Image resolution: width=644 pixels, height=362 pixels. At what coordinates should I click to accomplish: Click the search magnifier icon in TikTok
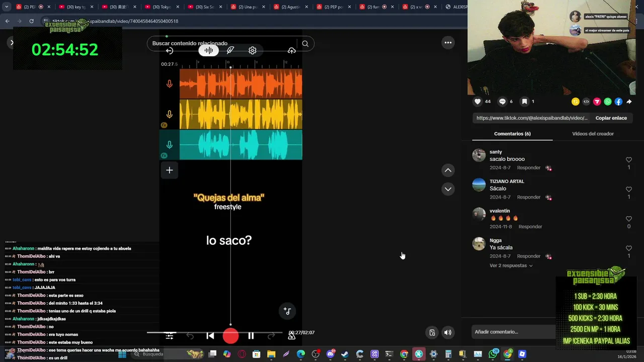coord(305,44)
